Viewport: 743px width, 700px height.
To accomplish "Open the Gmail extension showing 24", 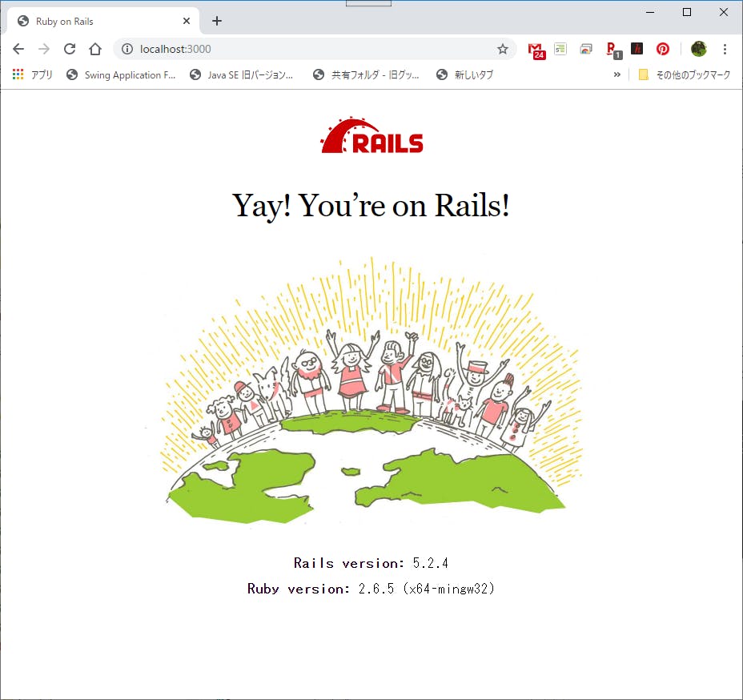I will tap(537, 50).
